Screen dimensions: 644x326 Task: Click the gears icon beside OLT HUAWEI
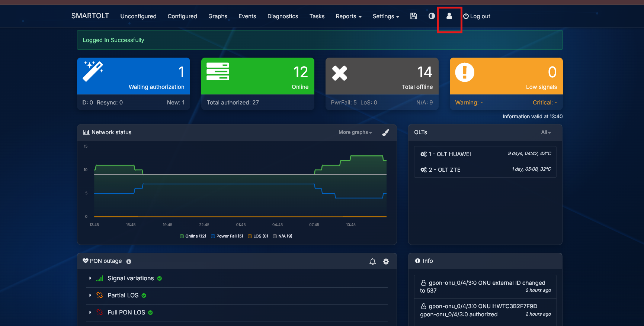pyautogui.click(x=423, y=154)
